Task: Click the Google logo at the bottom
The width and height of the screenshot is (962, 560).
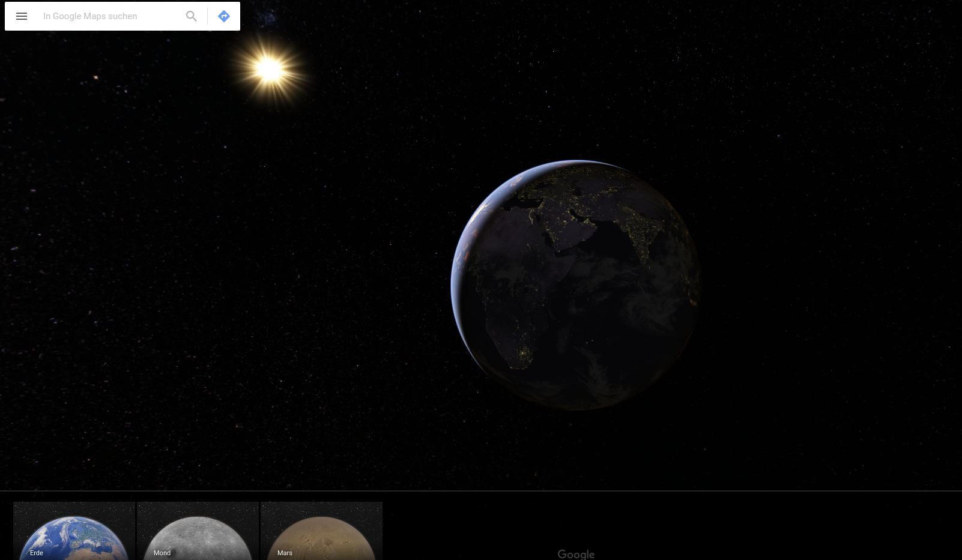Action: click(x=576, y=554)
